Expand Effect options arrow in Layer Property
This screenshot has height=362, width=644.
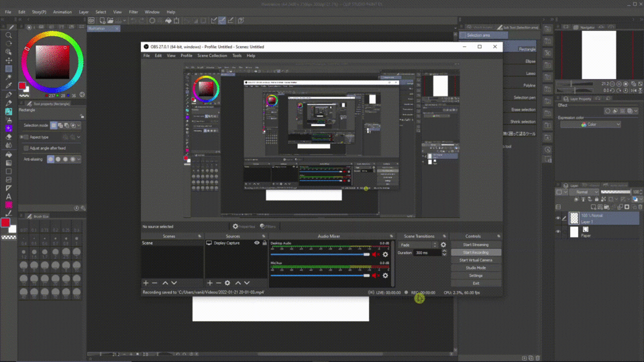[636, 111]
